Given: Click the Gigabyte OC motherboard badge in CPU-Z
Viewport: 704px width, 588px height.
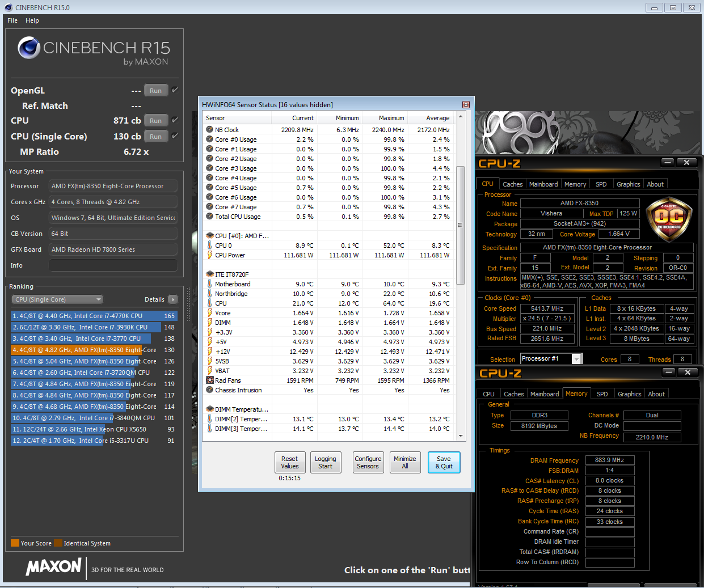Looking at the screenshot, I should pos(669,219).
